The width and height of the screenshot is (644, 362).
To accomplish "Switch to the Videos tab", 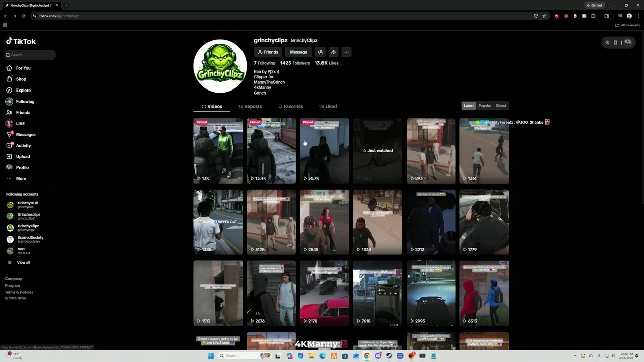I will 212,106.
